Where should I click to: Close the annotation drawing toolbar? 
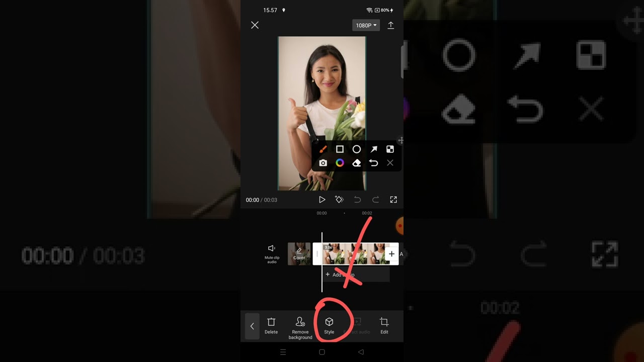390,163
